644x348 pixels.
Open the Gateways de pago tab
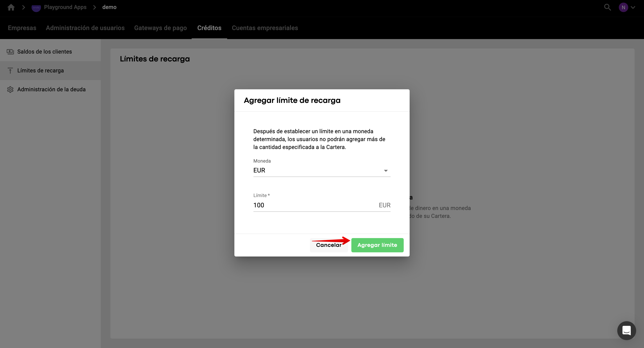coord(160,28)
